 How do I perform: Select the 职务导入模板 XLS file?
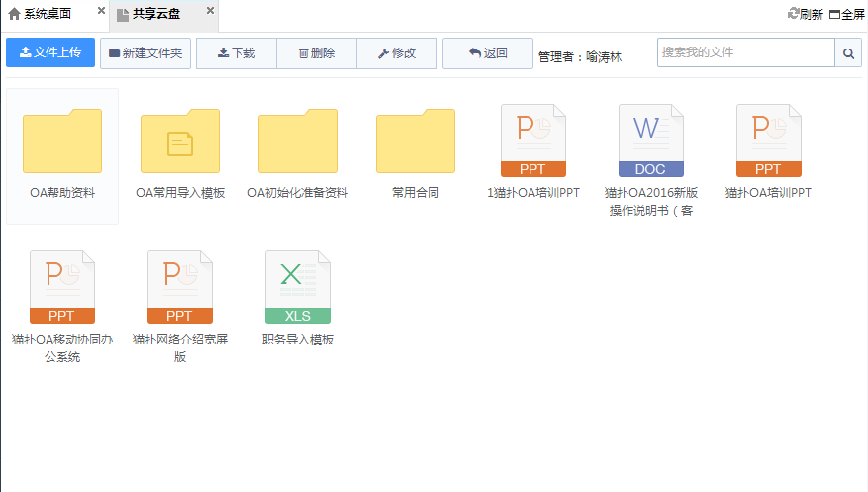[x=298, y=287]
